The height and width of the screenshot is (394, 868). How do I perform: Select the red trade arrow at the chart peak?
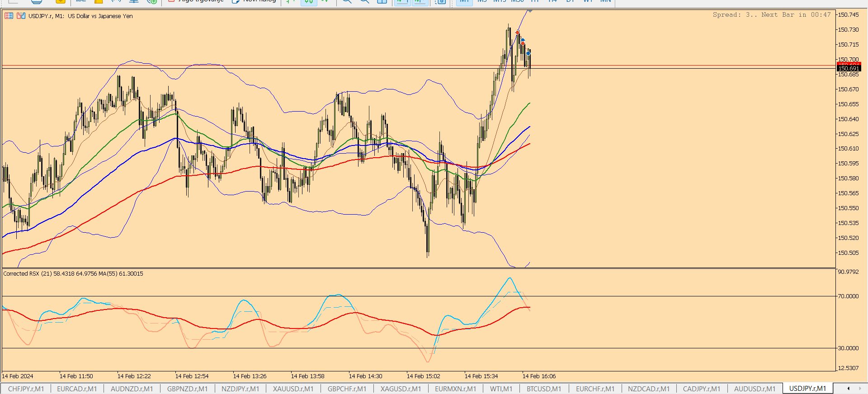(x=517, y=33)
